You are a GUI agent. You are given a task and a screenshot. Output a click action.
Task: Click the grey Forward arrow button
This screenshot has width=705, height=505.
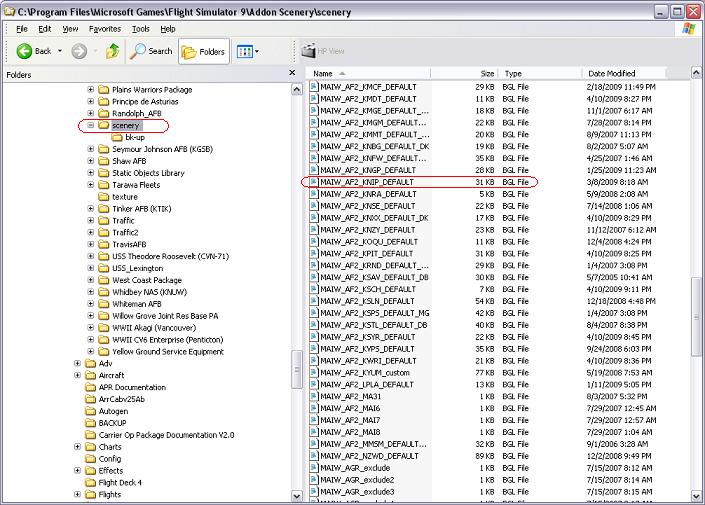point(79,51)
